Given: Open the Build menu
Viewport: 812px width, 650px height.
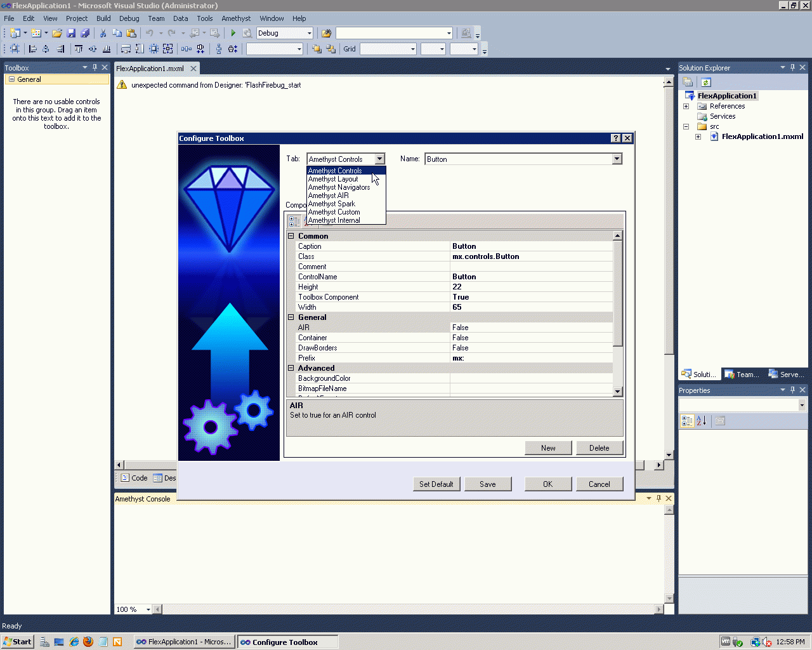Looking at the screenshot, I should tap(103, 18).
